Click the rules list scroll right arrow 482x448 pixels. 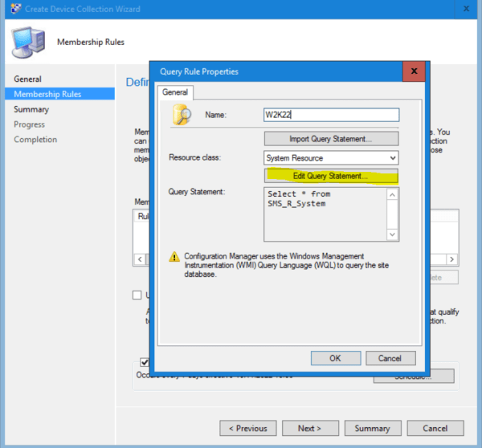[x=451, y=259]
